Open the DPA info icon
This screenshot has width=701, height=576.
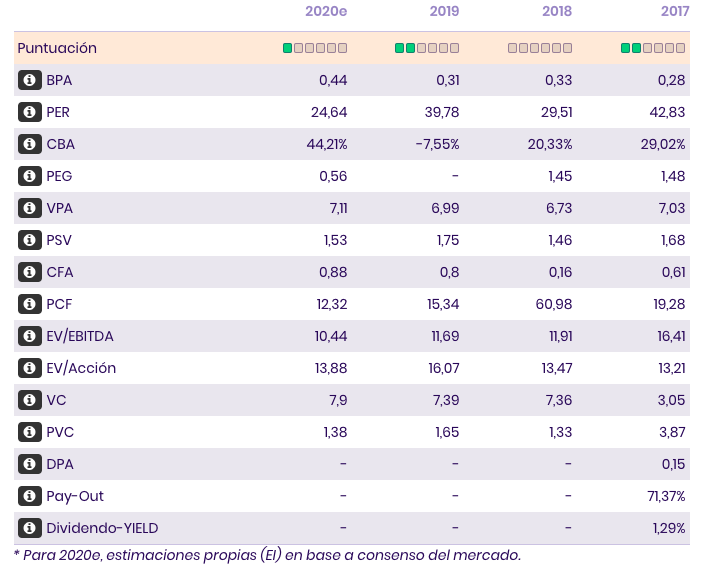pos(30,464)
